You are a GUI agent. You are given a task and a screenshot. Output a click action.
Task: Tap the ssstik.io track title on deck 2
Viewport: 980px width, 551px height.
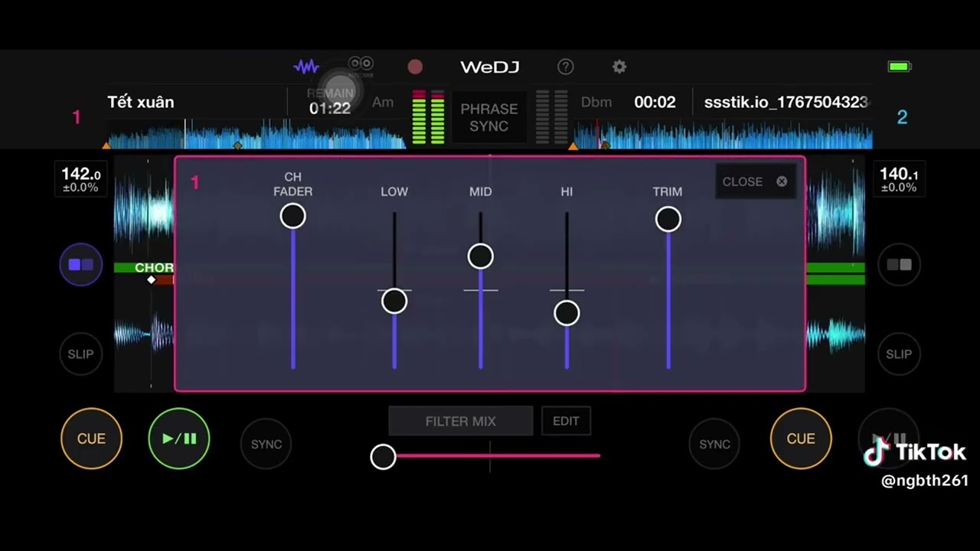786,103
